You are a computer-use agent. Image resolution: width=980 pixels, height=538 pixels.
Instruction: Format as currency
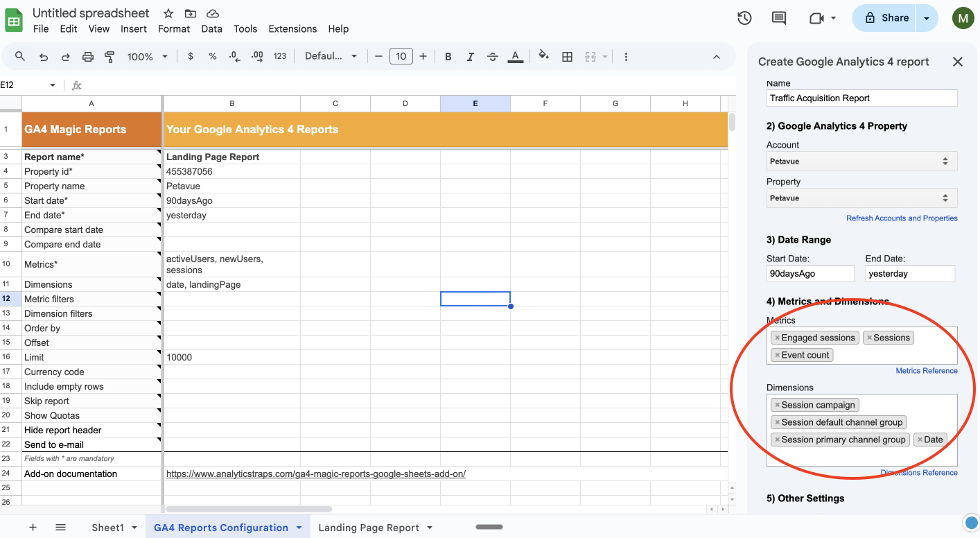click(191, 57)
